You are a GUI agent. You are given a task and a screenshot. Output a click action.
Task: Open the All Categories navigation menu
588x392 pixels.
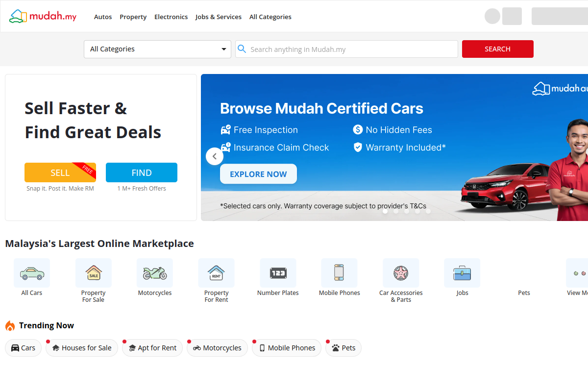[270, 17]
